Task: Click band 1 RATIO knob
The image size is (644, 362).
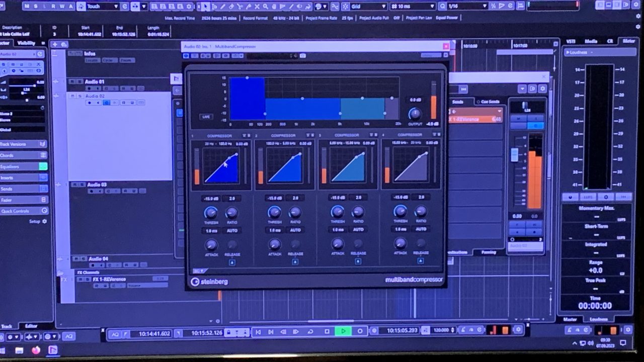Action: 231,212
